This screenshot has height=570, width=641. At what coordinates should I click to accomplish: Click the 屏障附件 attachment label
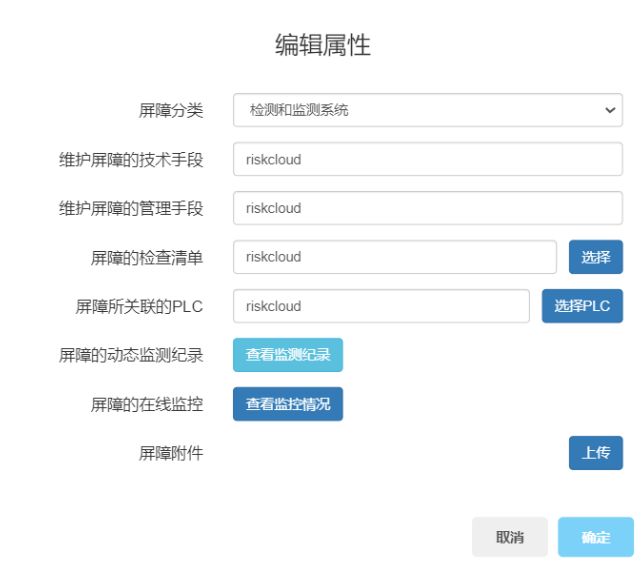(170, 453)
